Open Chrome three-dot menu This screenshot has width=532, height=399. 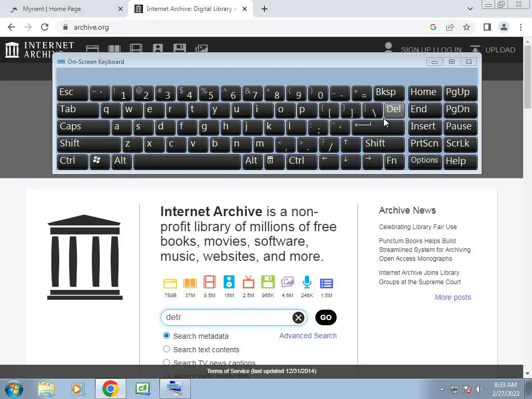521,27
